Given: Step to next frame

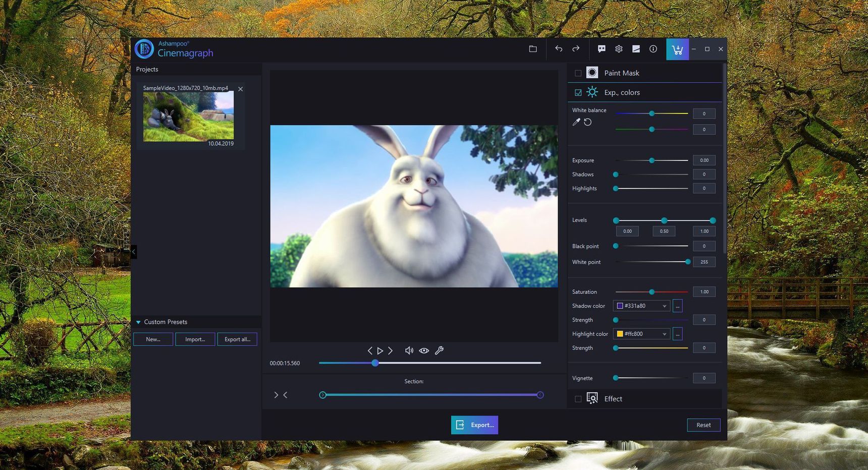Looking at the screenshot, I should (390, 350).
